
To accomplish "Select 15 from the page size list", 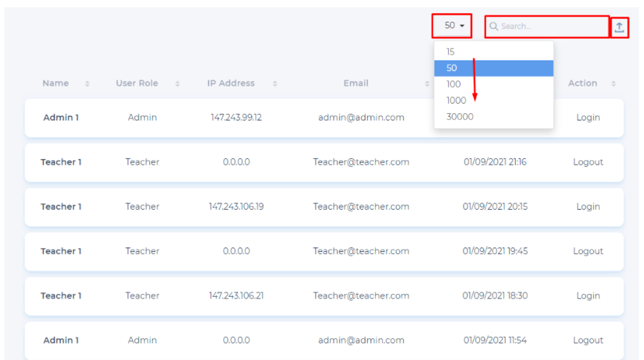I will click(450, 52).
